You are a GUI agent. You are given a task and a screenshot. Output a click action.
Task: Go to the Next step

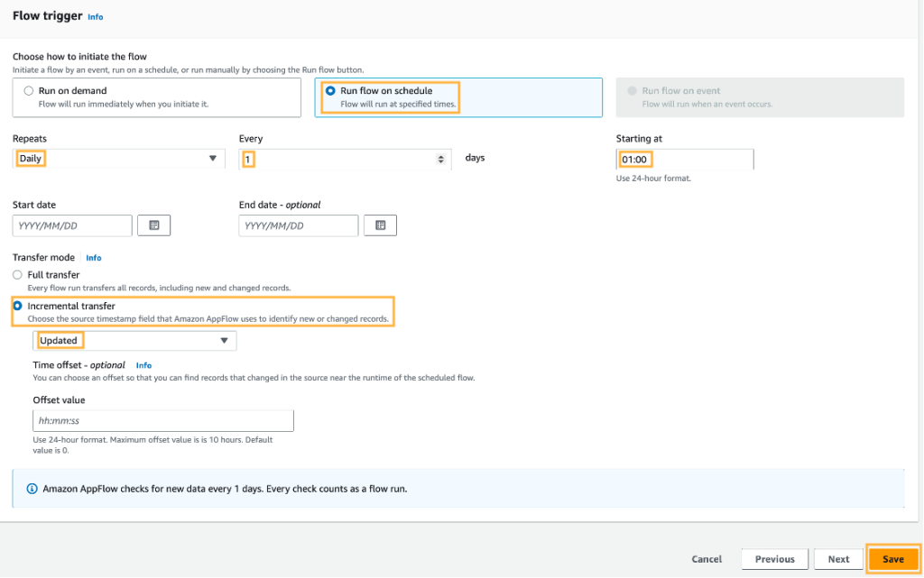point(838,559)
